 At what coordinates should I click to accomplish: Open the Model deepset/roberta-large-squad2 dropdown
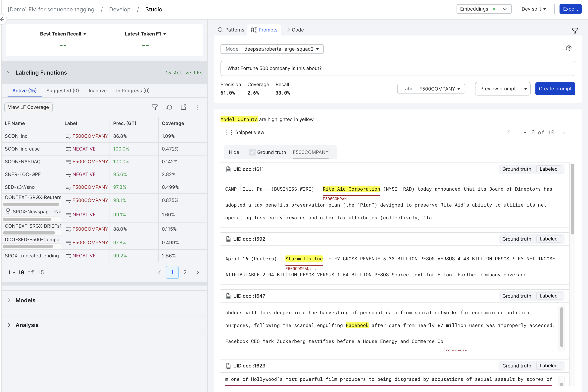[x=272, y=49]
